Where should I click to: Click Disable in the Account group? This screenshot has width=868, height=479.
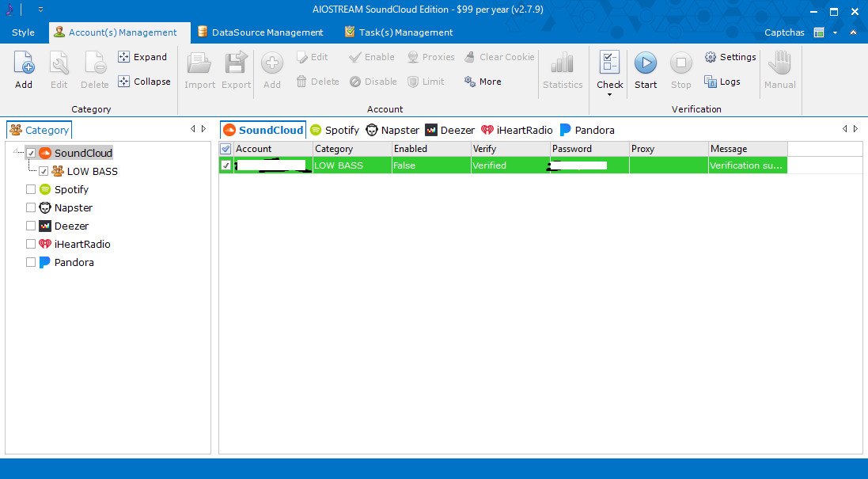coord(373,82)
